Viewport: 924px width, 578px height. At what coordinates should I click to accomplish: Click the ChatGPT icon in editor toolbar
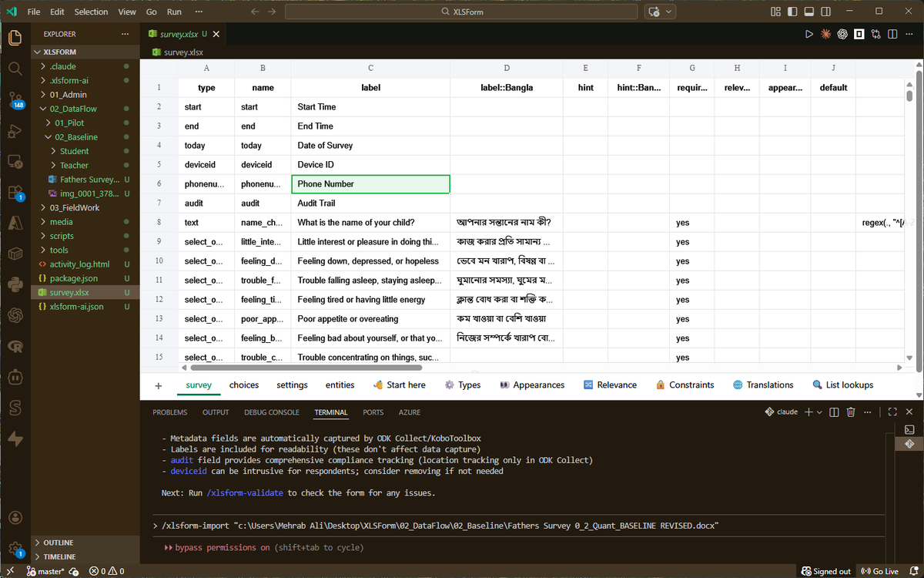(842, 34)
